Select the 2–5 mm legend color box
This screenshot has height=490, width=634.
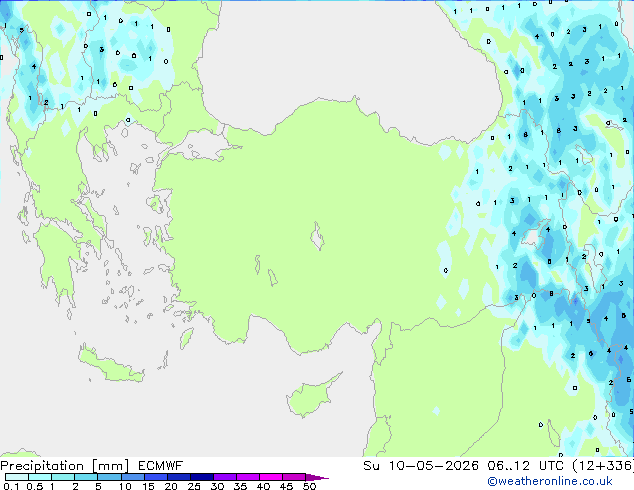(86, 477)
